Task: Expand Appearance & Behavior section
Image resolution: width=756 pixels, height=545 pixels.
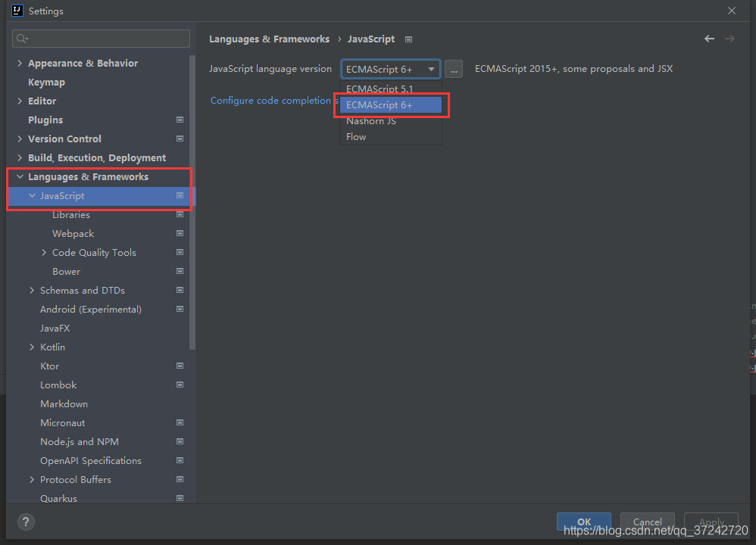Action: [x=20, y=63]
